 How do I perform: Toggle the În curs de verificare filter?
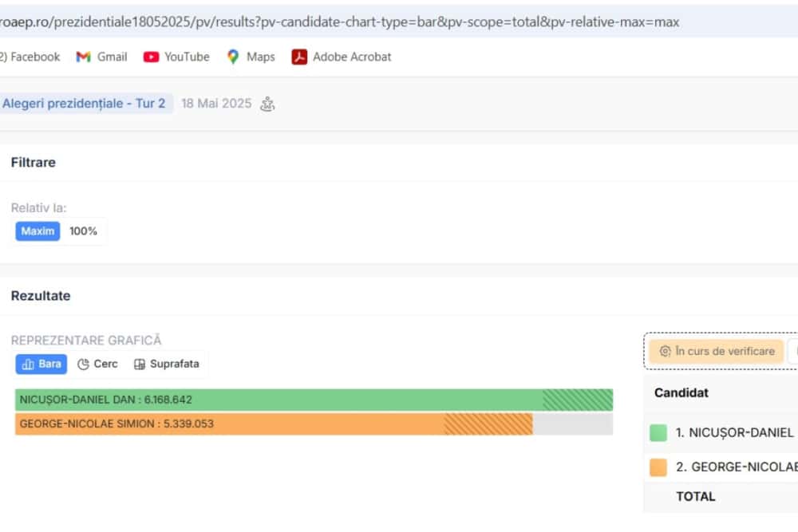point(716,351)
